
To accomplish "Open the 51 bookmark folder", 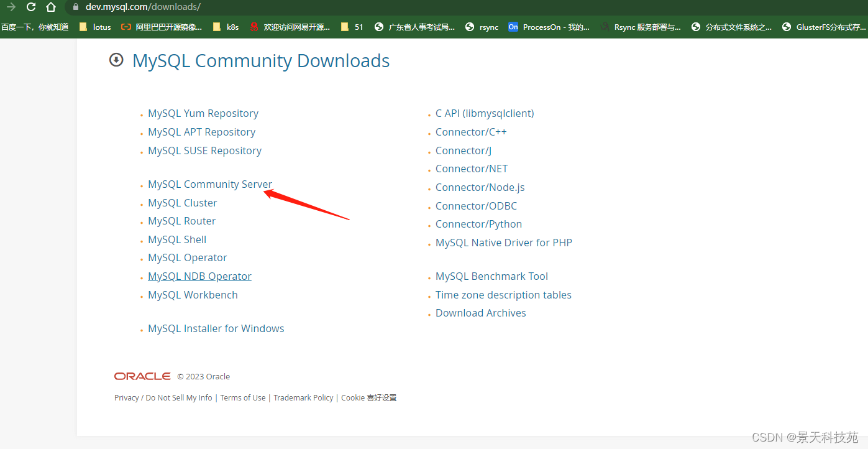I will pyautogui.click(x=352, y=27).
